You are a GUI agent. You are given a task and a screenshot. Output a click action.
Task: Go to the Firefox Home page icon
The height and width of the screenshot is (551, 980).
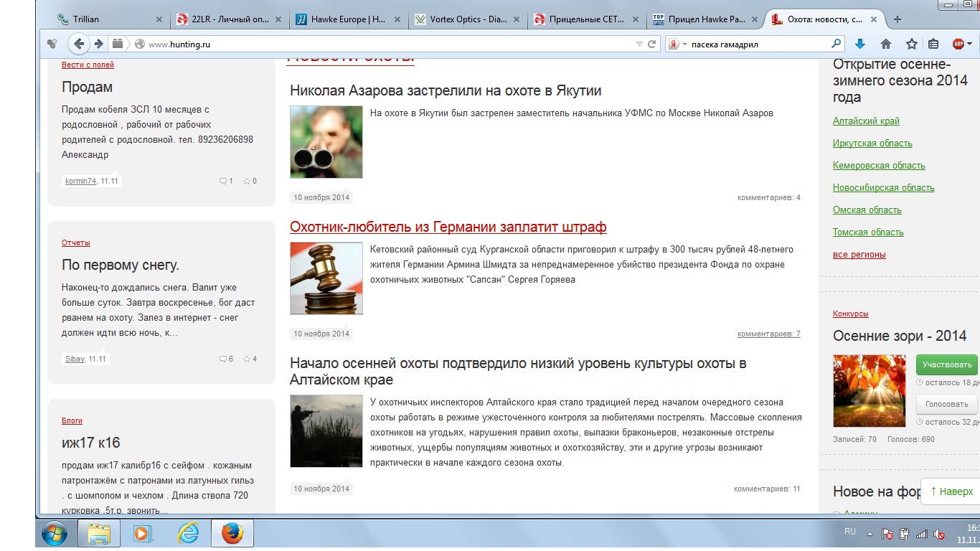[x=886, y=44]
